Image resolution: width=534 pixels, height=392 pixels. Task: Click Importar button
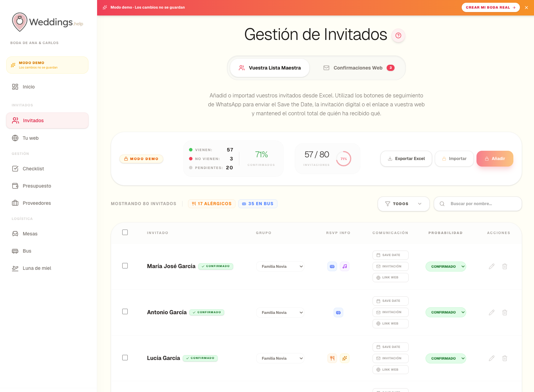click(x=454, y=159)
